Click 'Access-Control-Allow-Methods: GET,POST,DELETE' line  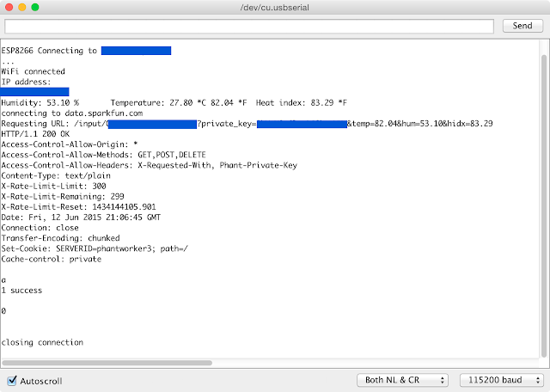[x=103, y=155]
